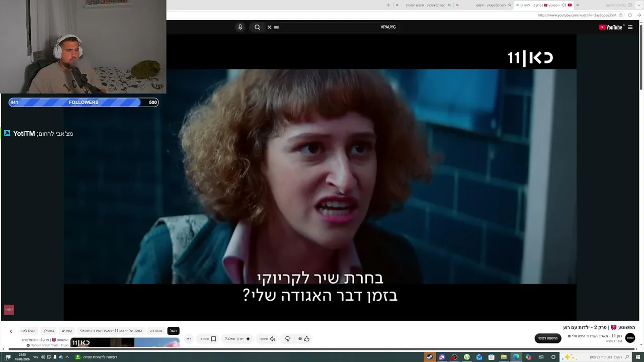This screenshot has width=644, height=362.
Task: Open a new browser tab with the plus button
Action: [x=388, y=5]
